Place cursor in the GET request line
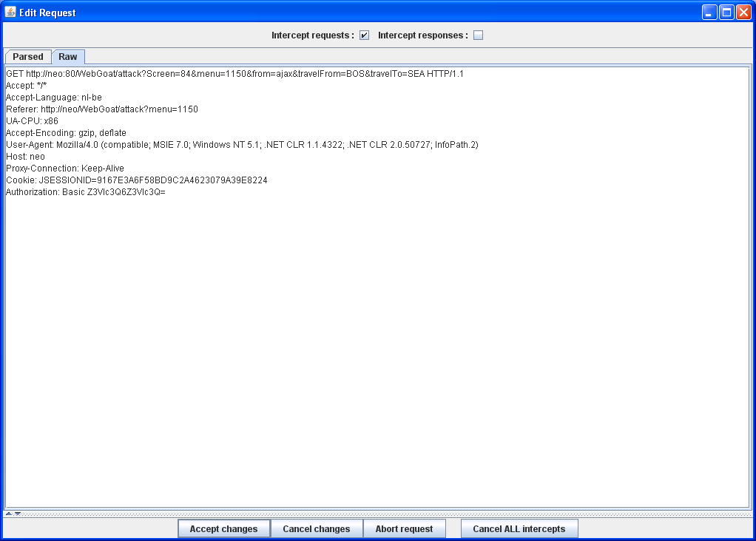This screenshot has width=756, height=541. click(x=234, y=74)
